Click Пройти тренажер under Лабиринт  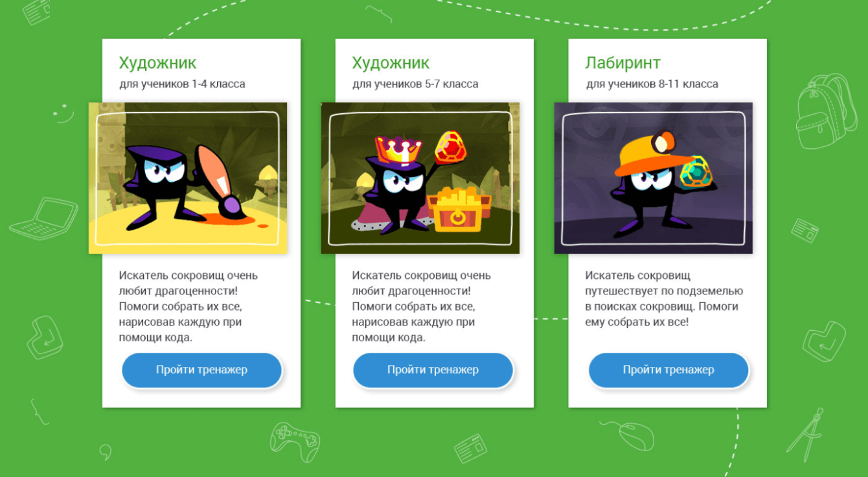click(x=668, y=370)
